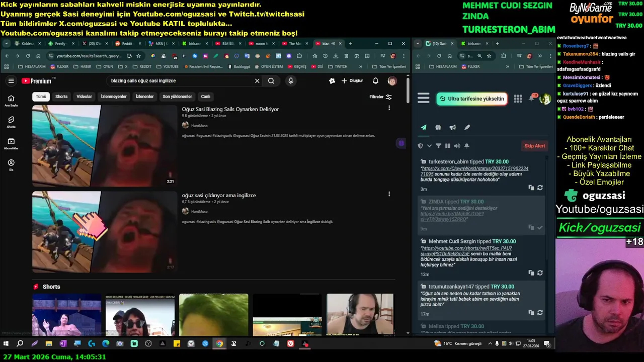Viewport: 644px width, 362px height.
Task: Pause the alert queue
Action: (447, 146)
